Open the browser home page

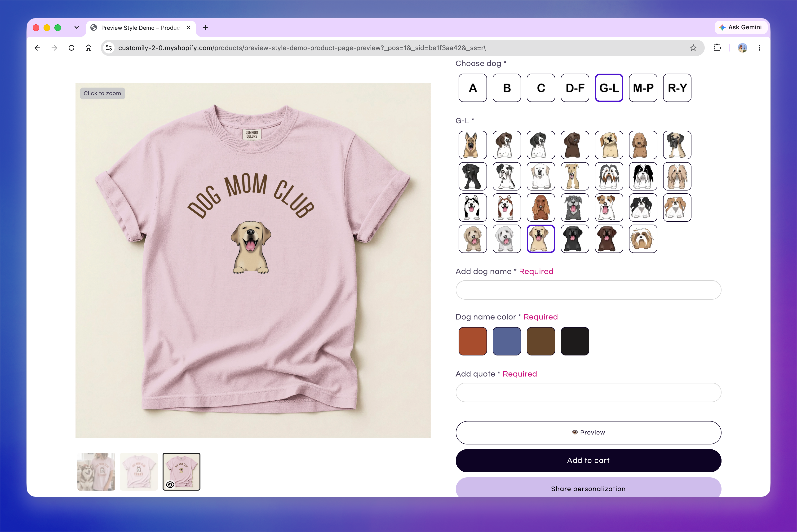89,48
